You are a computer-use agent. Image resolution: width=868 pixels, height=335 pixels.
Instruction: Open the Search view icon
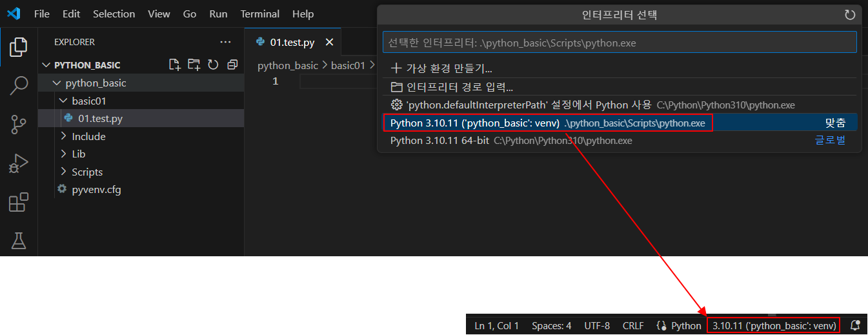[x=19, y=85]
